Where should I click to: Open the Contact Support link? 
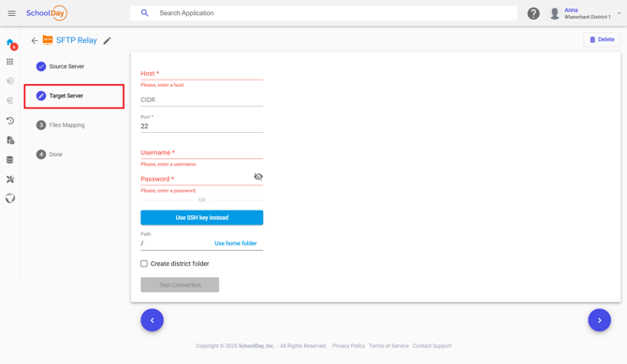(x=431, y=346)
